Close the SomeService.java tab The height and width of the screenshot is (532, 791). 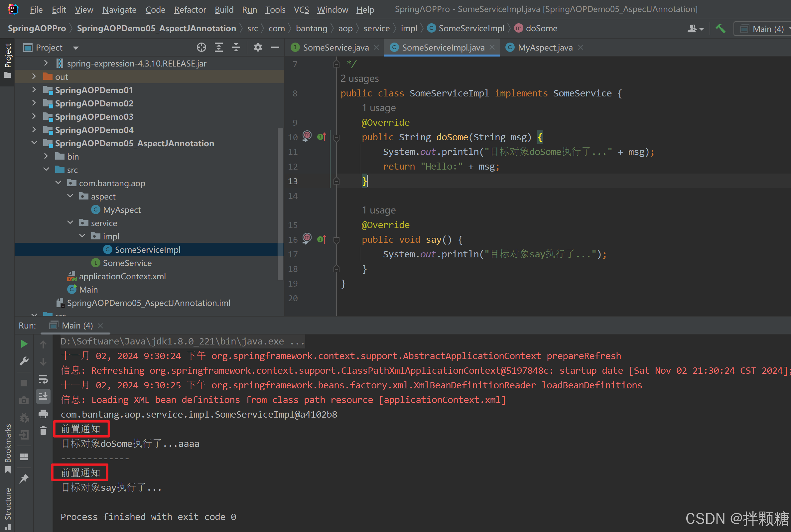(376, 48)
